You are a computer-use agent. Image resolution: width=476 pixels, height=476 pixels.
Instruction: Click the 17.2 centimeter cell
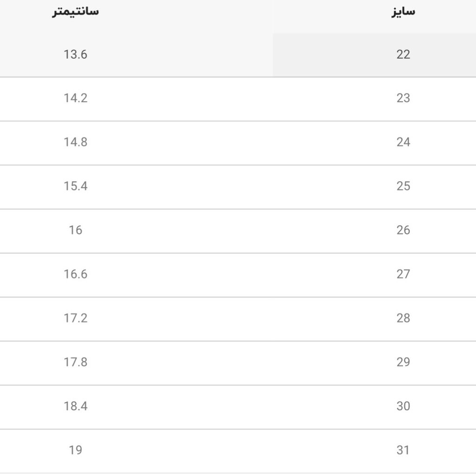(75, 318)
